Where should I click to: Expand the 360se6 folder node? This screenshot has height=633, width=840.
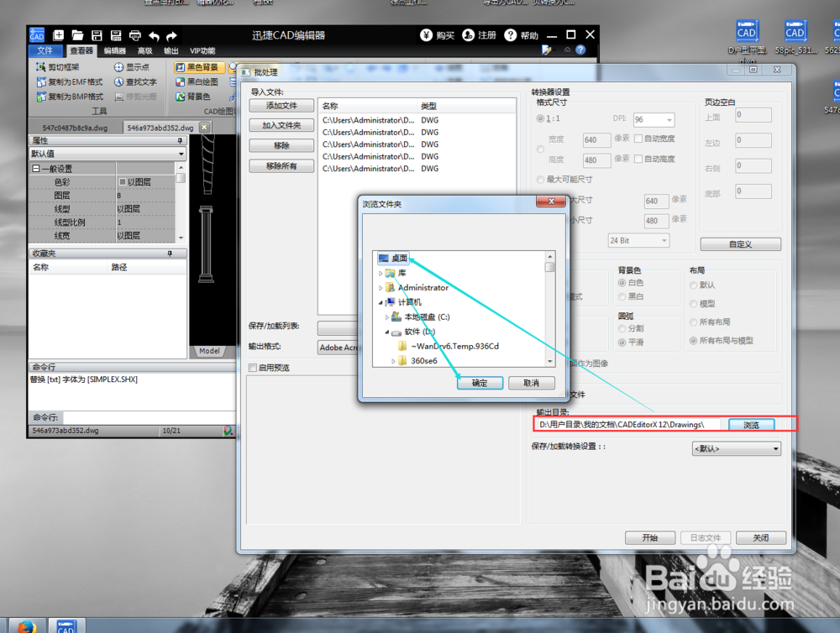(393, 361)
